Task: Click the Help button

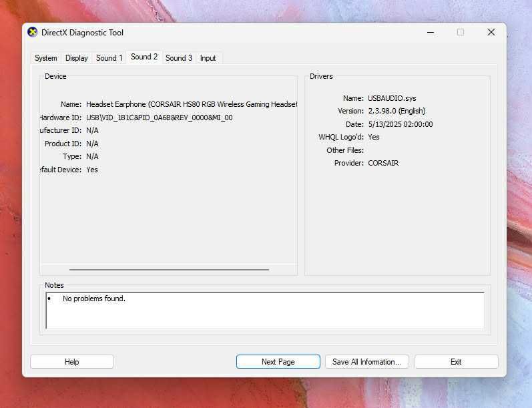Action: (x=72, y=361)
